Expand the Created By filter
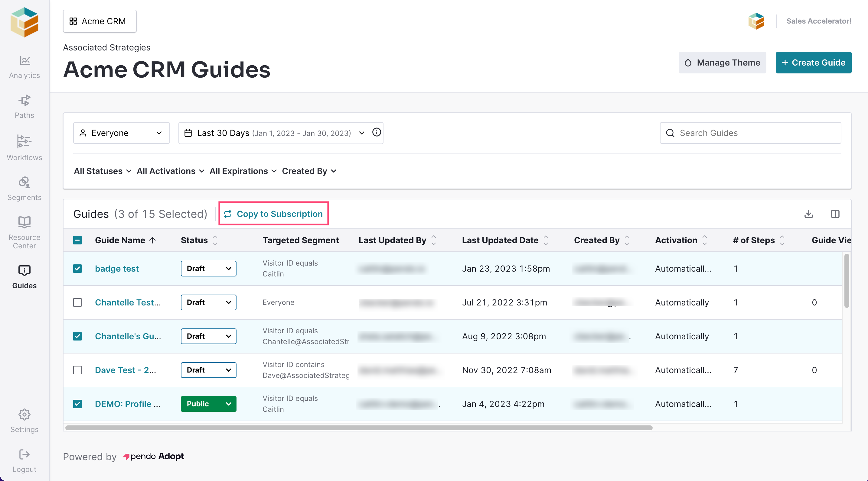The width and height of the screenshot is (868, 481). coord(309,171)
